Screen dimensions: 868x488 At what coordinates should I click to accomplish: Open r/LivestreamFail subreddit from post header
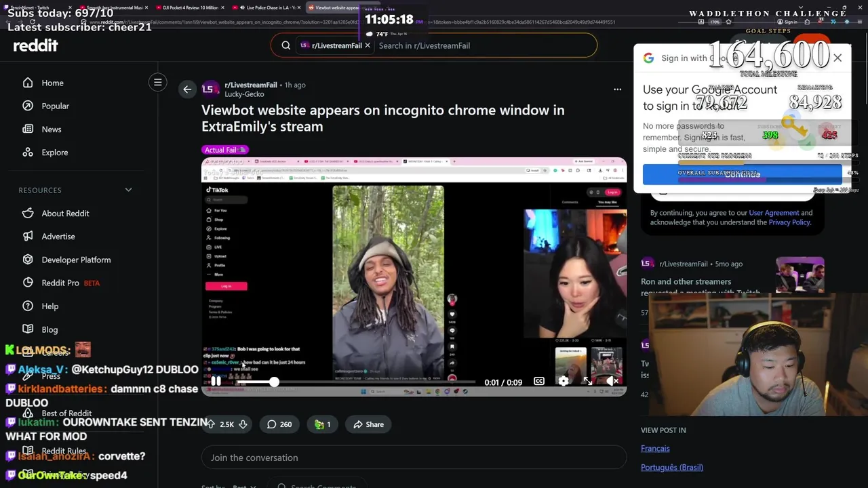[251, 85]
